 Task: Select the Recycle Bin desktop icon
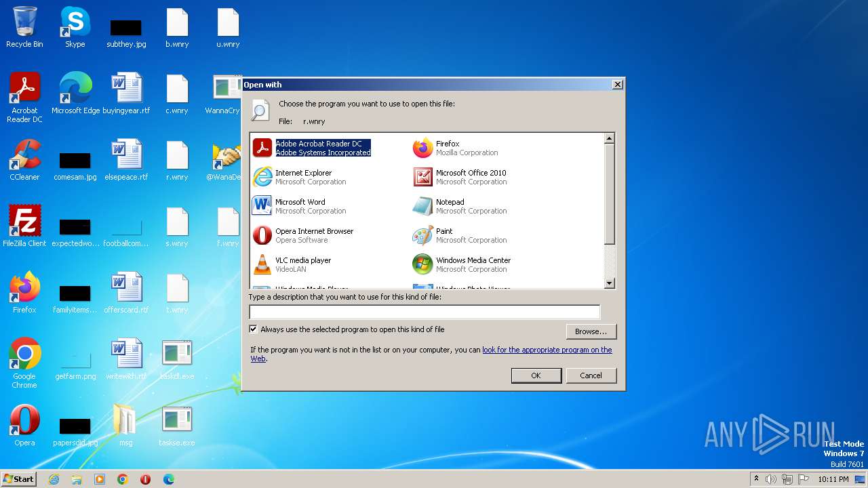pyautogui.click(x=24, y=28)
